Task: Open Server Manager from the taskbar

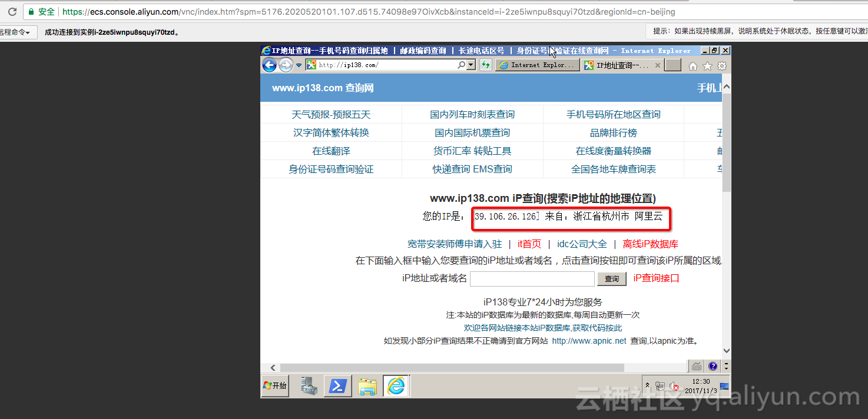Action: pyautogui.click(x=309, y=386)
